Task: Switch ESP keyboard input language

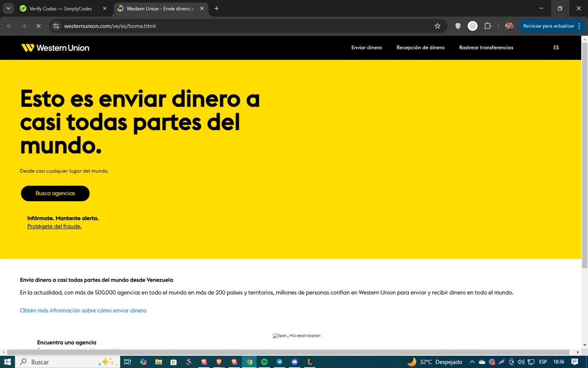Action: pos(543,362)
